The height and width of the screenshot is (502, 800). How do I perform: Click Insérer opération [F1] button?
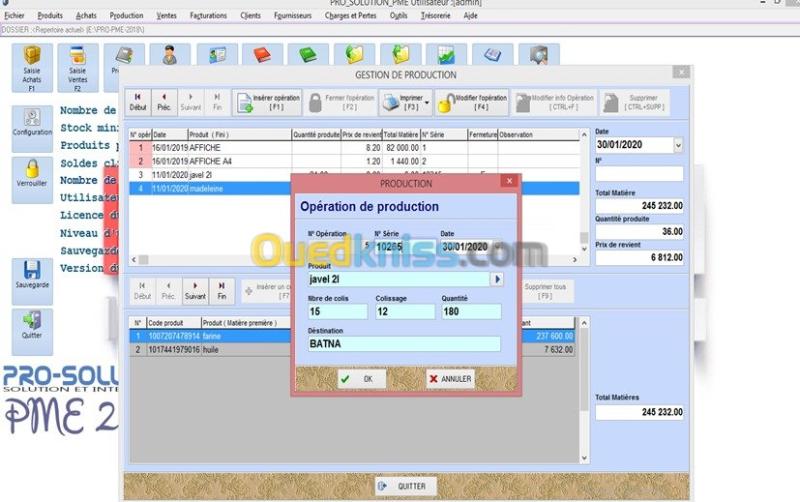point(267,102)
